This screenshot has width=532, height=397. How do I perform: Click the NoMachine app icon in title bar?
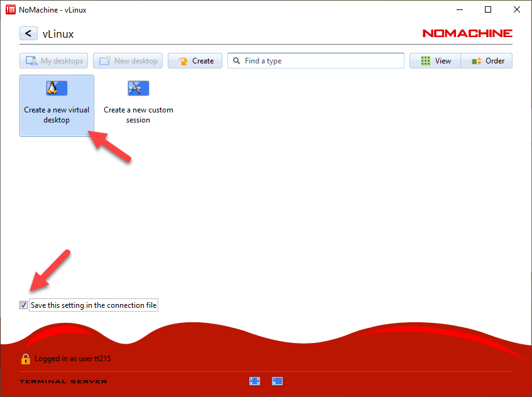[x=11, y=9]
